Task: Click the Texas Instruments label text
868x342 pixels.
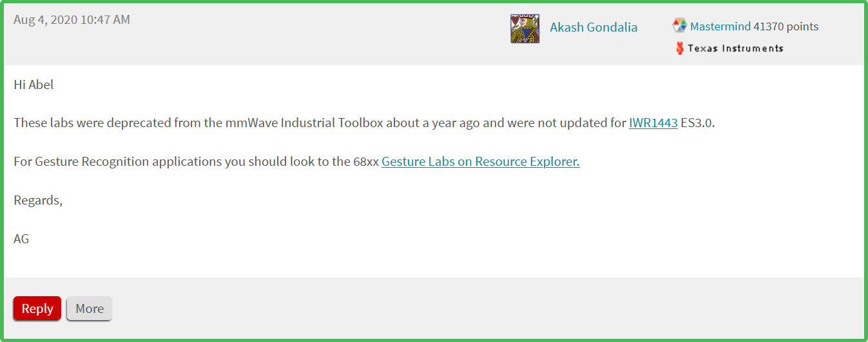Action: click(735, 48)
